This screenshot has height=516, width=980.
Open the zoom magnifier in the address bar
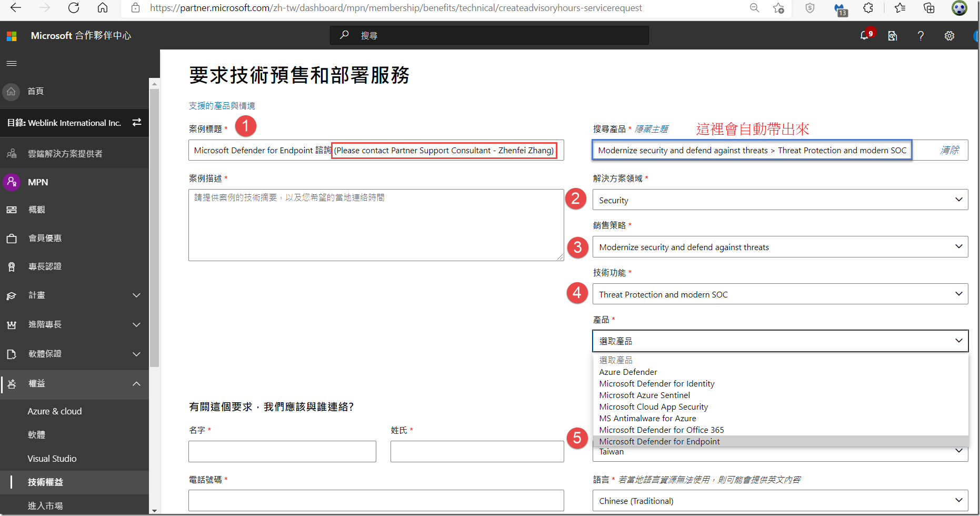[754, 8]
